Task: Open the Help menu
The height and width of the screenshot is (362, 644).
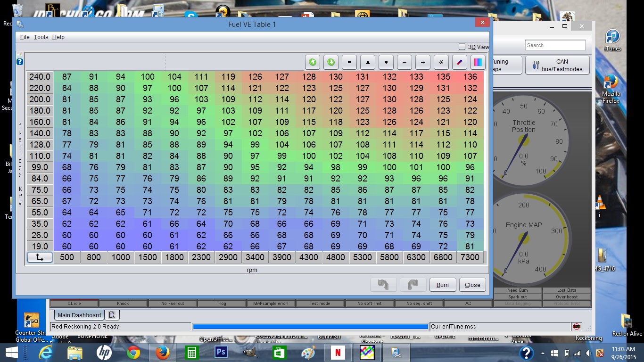Action: [58, 37]
